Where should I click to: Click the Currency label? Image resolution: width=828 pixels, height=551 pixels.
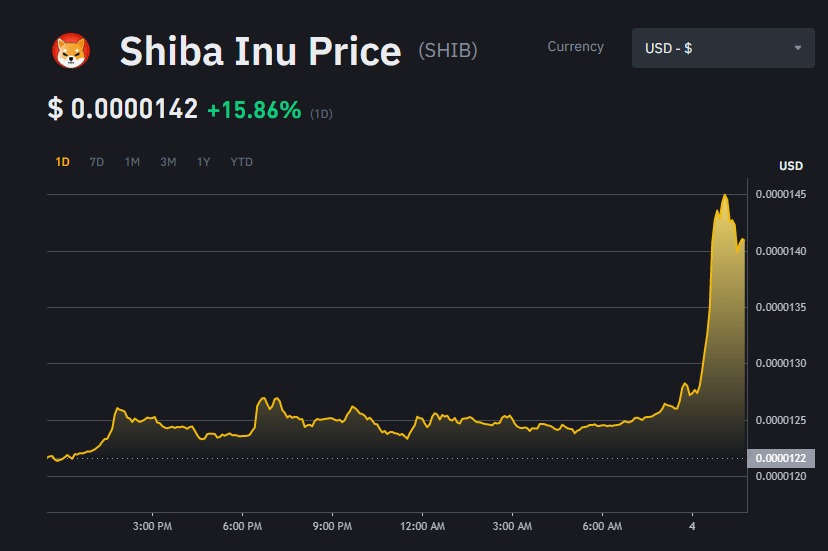point(575,46)
